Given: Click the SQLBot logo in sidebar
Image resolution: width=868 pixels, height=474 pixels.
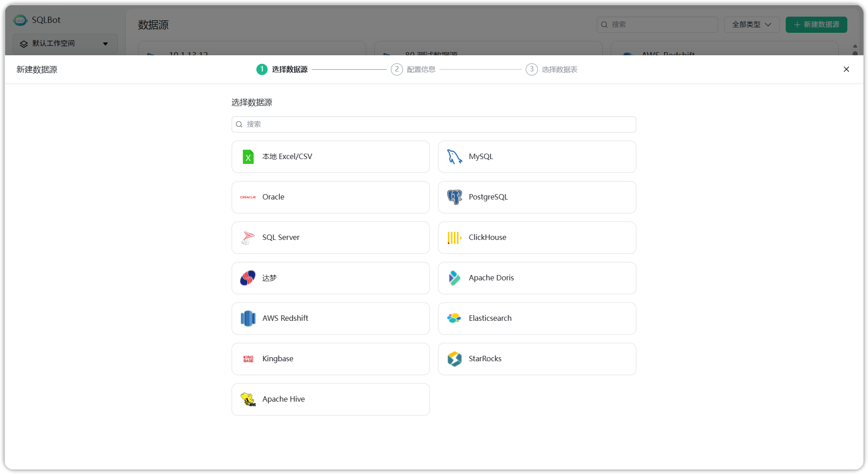Looking at the screenshot, I should click(x=20, y=20).
